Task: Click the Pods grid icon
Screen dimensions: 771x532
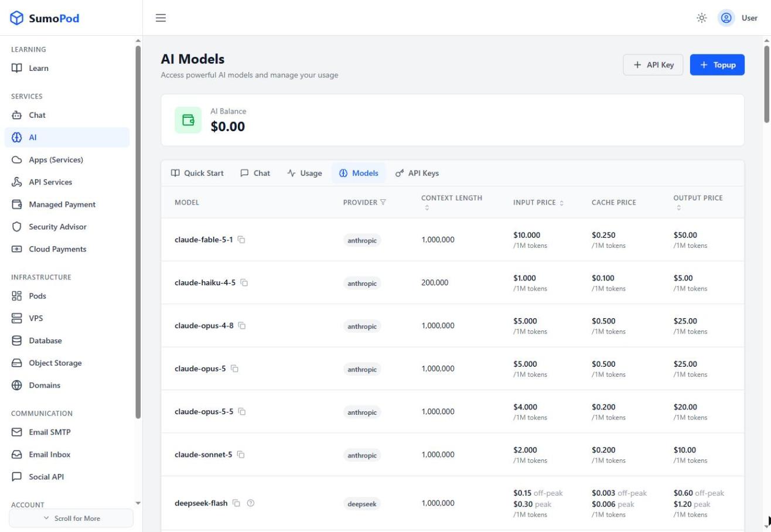Action: click(17, 296)
